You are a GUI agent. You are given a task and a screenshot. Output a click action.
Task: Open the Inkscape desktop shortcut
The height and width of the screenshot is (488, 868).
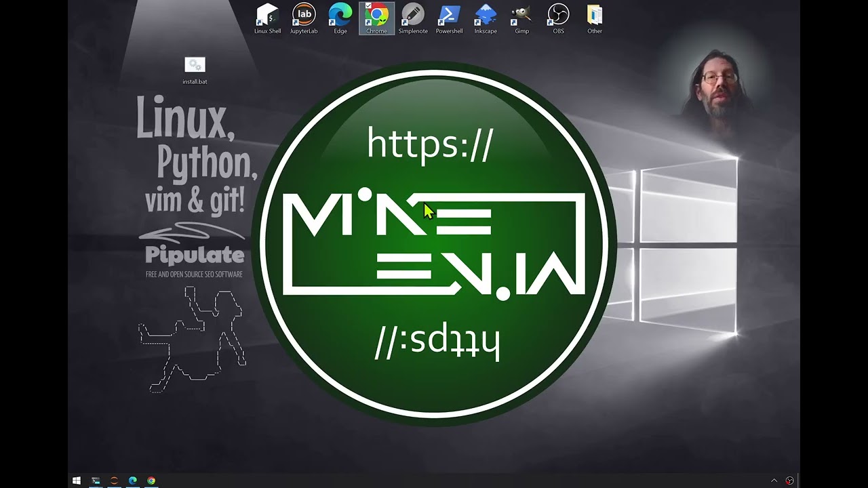[x=486, y=18]
